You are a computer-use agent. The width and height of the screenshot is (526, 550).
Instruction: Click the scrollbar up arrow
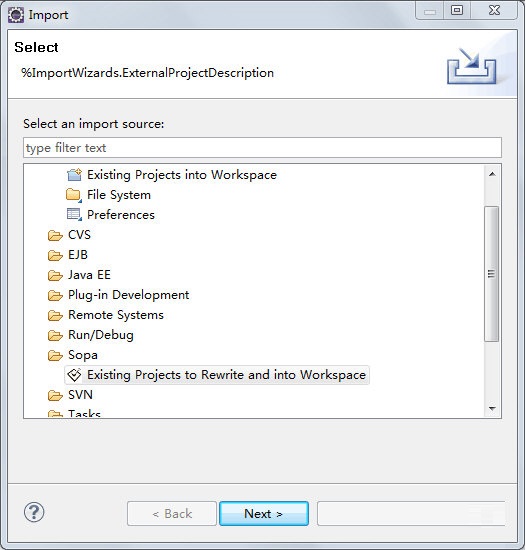(492, 174)
